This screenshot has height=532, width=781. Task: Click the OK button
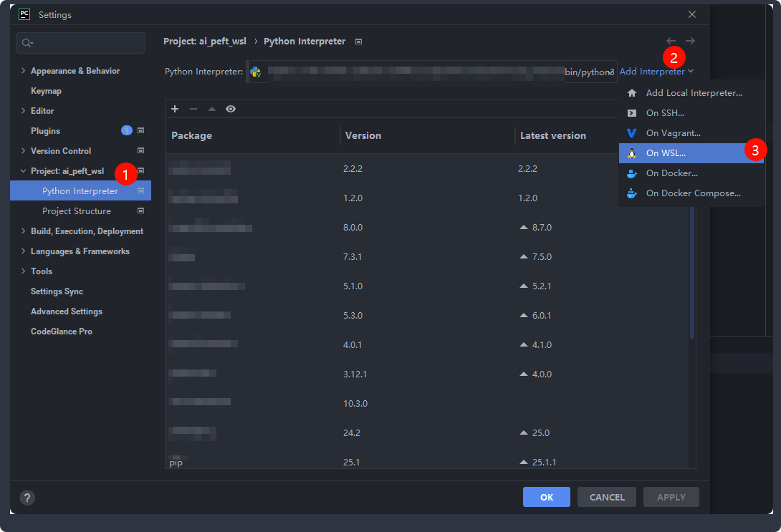[547, 497]
